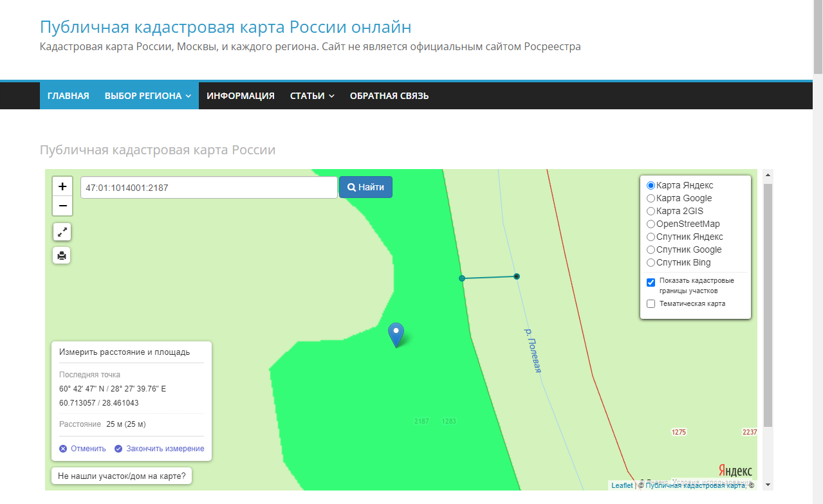Enable Тематическая карта checkbox
823x504 pixels.
coord(651,303)
